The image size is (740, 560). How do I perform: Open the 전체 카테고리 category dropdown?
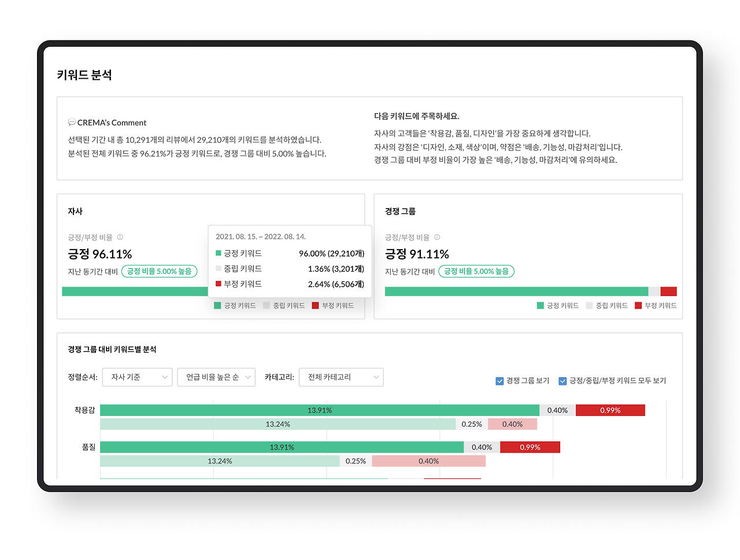341,377
